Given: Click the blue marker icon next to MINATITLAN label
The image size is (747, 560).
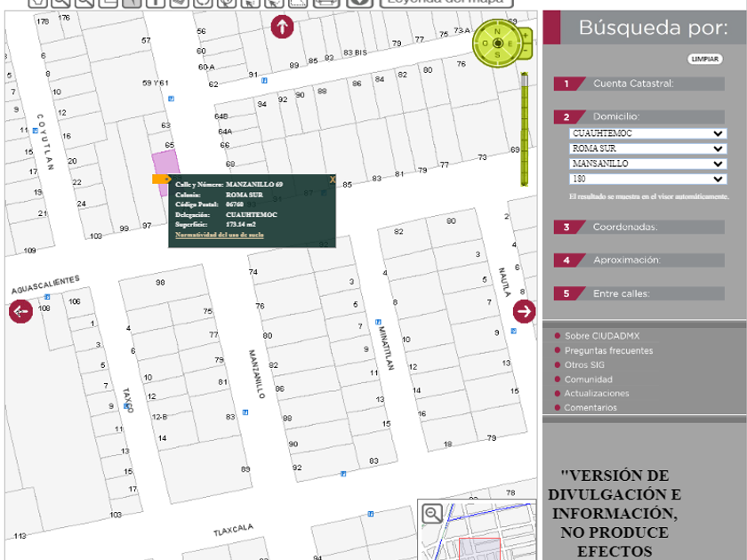Looking at the screenshot, I should 378,322.
